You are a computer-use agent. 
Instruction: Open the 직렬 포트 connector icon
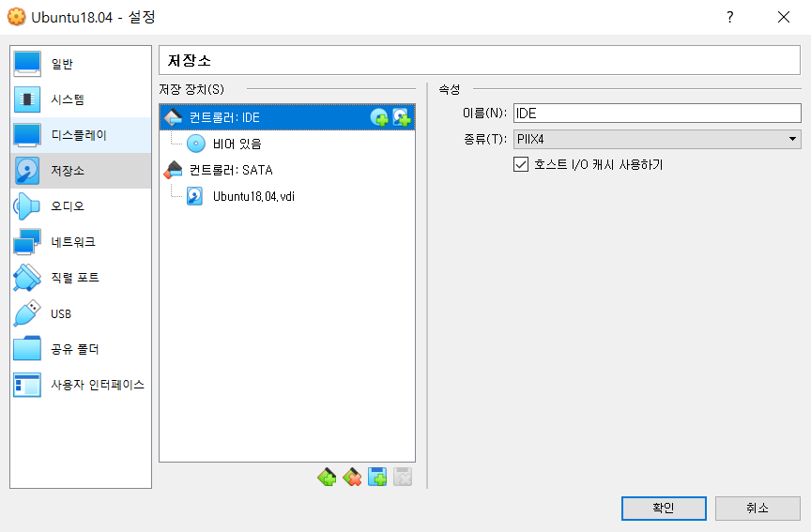[x=27, y=278]
